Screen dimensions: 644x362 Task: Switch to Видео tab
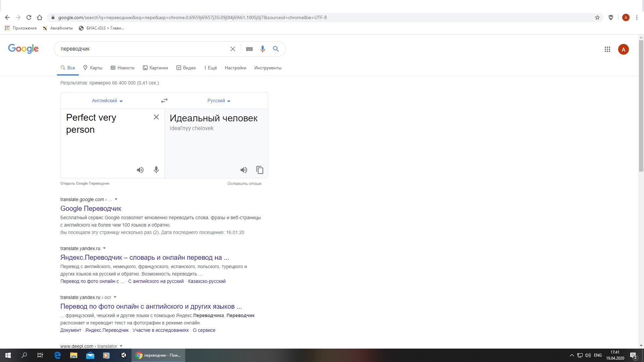click(x=186, y=68)
